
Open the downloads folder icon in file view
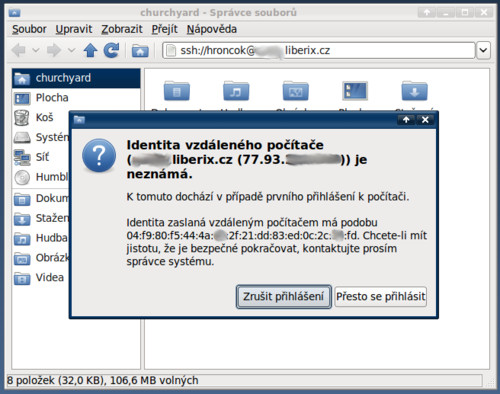point(414,91)
